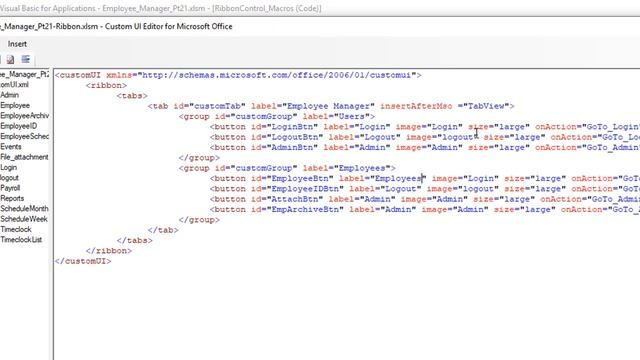Click the closing </ribbon> tag

[109, 251]
